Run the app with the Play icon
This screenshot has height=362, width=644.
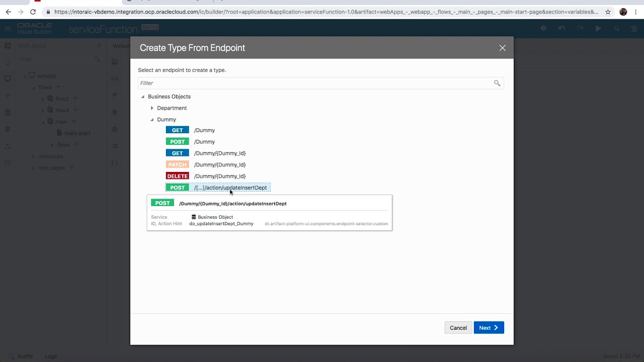(x=598, y=29)
